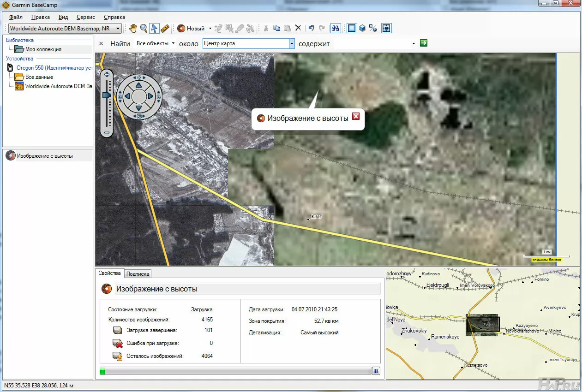582x392 pixels.
Task: Open the Сервис menu
Action: coord(86,17)
